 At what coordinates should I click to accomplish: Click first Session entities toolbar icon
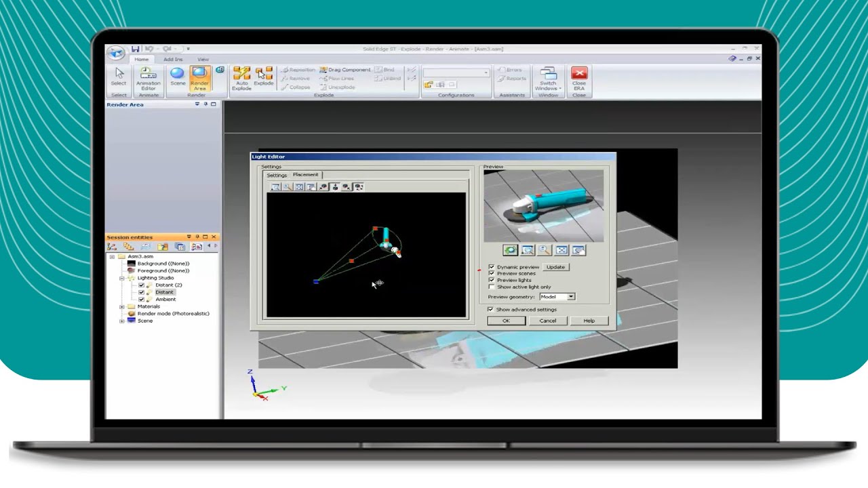(x=113, y=247)
